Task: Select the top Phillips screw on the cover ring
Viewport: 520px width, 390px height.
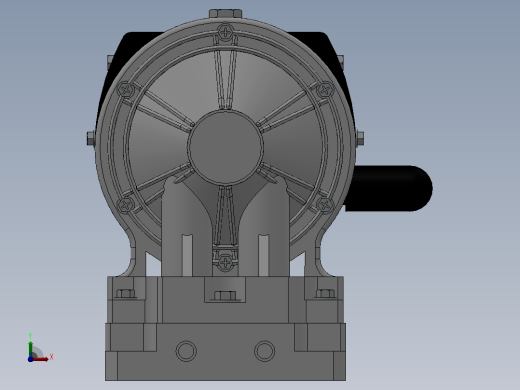Action: 225,33
